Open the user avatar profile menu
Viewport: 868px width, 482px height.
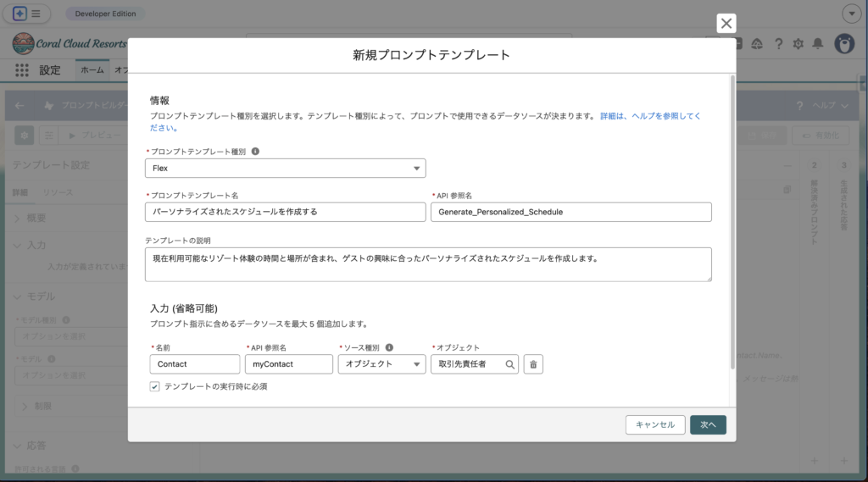coord(843,44)
